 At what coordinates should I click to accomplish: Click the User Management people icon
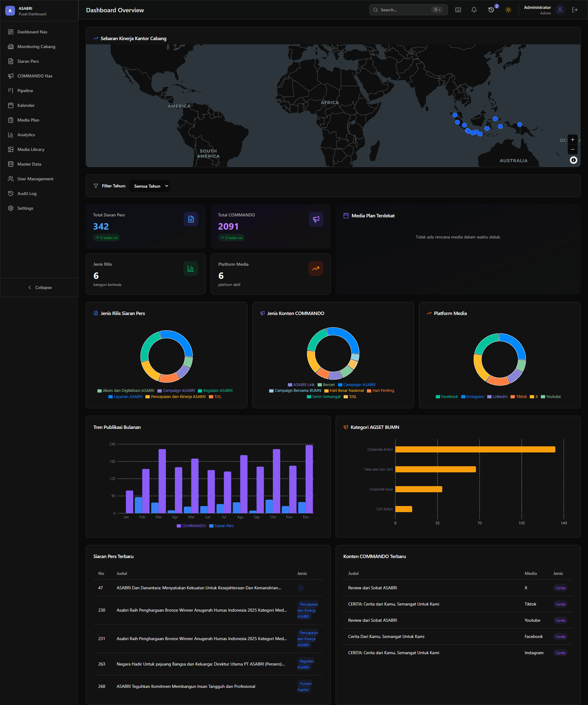[11, 179]
